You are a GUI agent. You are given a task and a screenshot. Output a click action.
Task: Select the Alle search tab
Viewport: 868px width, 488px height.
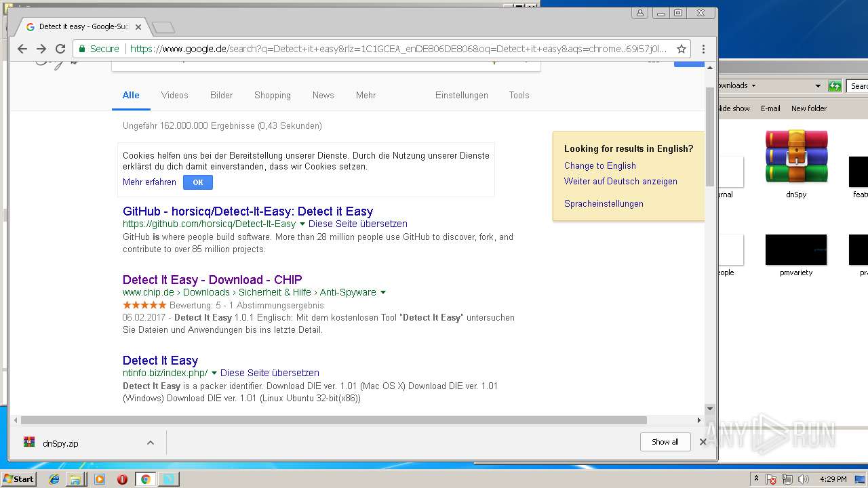(131, 96)
